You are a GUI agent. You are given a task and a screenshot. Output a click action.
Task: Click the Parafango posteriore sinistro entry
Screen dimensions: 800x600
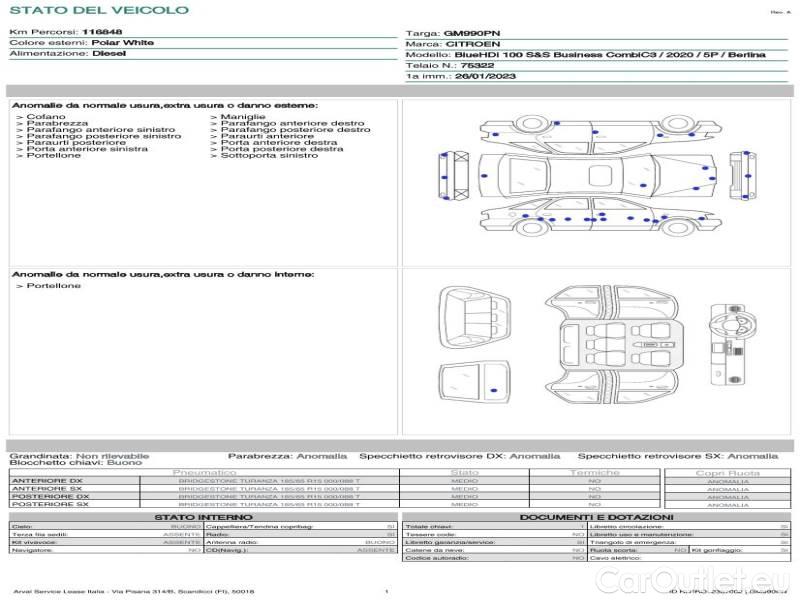(x=104, y=136)
